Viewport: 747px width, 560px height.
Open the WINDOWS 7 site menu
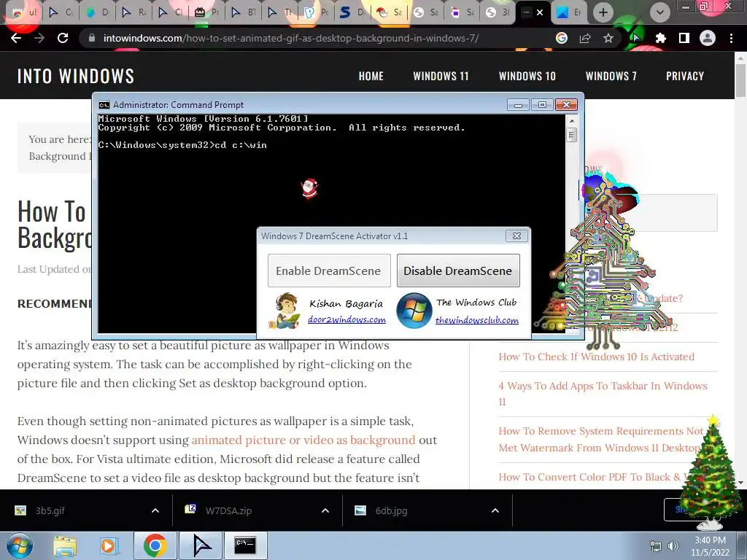[x=611, y=76]
